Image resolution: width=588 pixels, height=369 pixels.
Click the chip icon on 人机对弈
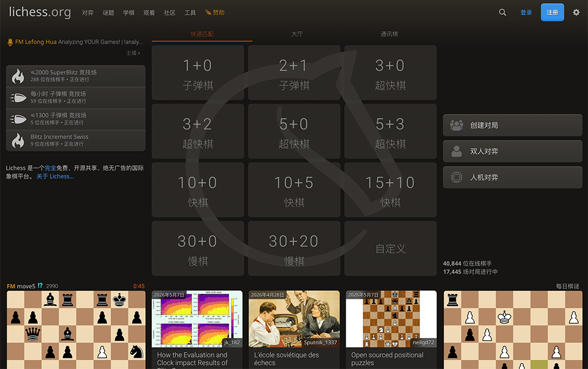pyautogui.click(x=456, y=177)
